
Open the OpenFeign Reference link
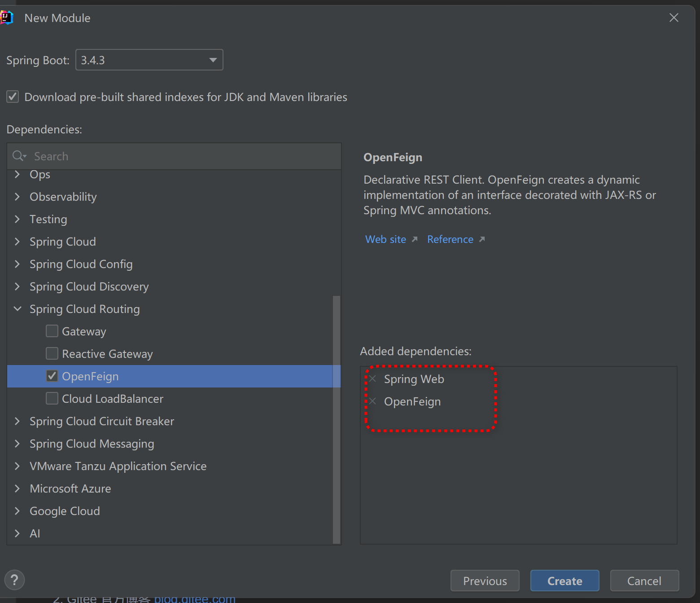[450, 239]
